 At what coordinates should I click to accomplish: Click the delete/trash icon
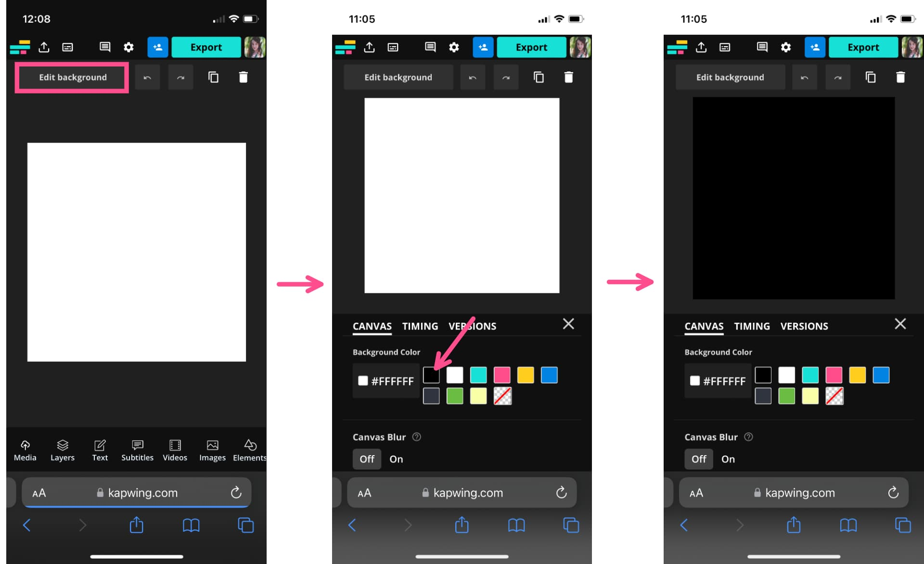click(244, 77)
